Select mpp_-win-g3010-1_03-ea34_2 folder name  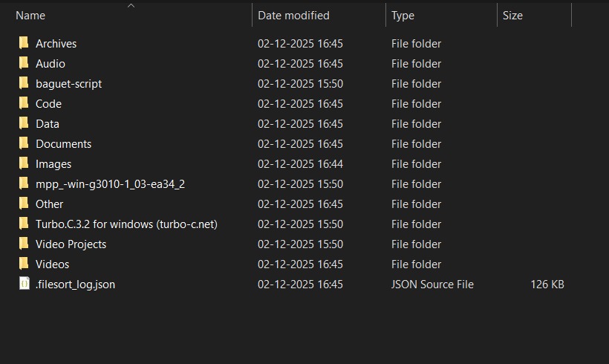point(110,184)
